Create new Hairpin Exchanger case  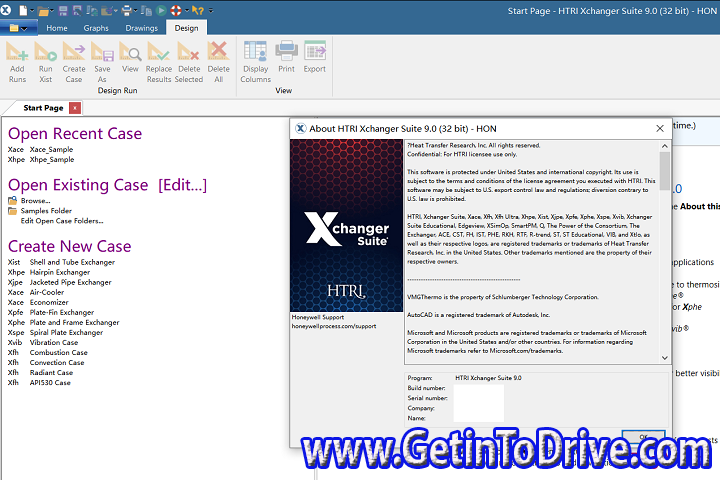point(60,272)
